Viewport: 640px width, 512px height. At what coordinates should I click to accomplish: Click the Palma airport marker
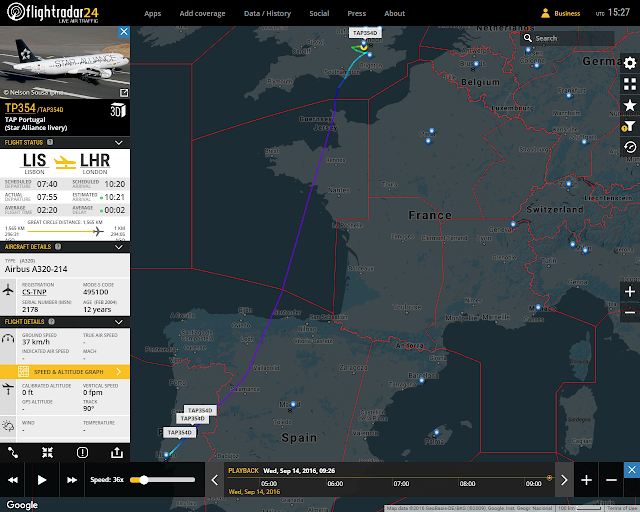click(436, 432)
